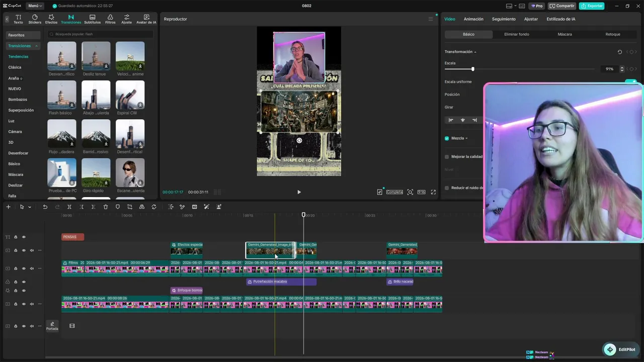
Task: Select the PENSAS text clip
Action: pyautogui.click(x=73, y=237)
